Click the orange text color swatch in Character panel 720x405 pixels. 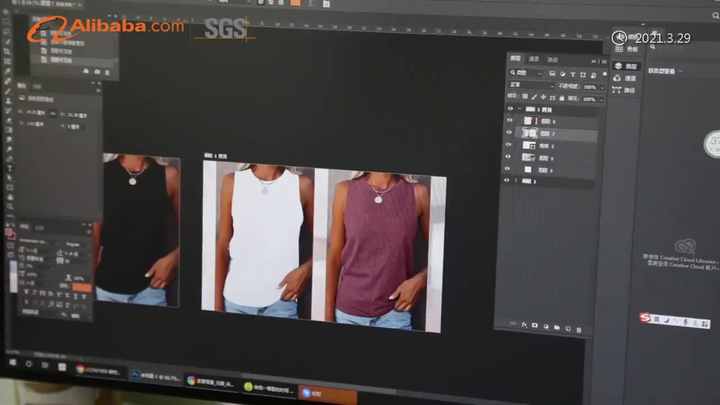tap(82, 287)
